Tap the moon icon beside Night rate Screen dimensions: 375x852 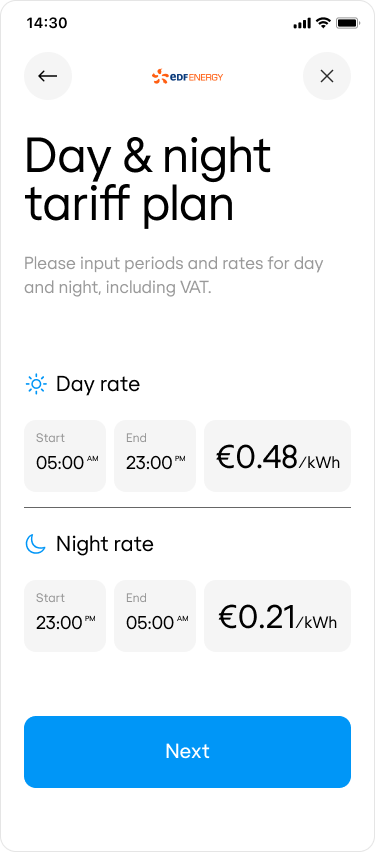(36, 544)
